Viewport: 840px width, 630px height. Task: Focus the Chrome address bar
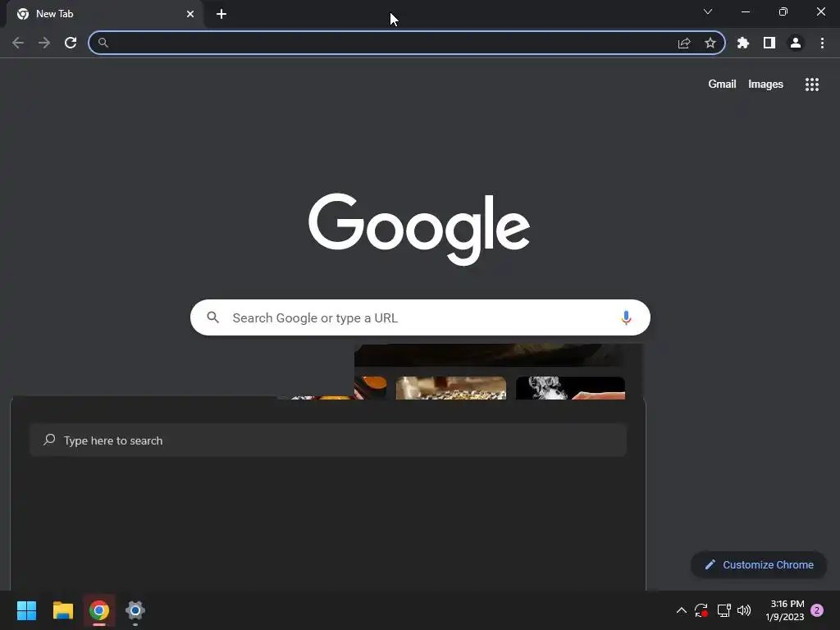[x=407, y=43]
